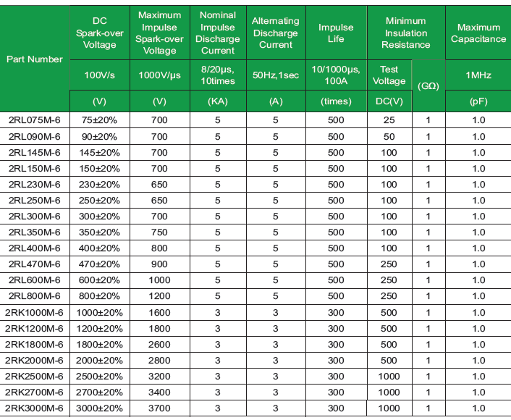
Task: Click the 1800 impulse voltage value
Action: coord(159,329)
